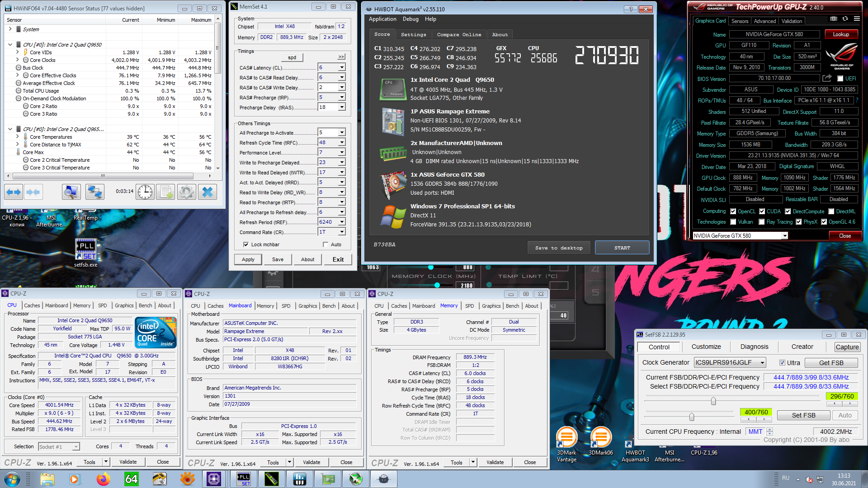Collapse first CPU Q9650 tree node in HWiNFO
This screenshot has width=868, height=488.
(x=10, y=45)
